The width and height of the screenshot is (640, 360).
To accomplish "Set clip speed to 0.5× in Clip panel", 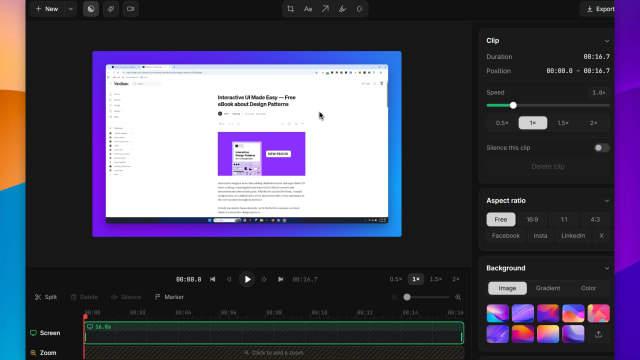I will click(x=502, y=123).
